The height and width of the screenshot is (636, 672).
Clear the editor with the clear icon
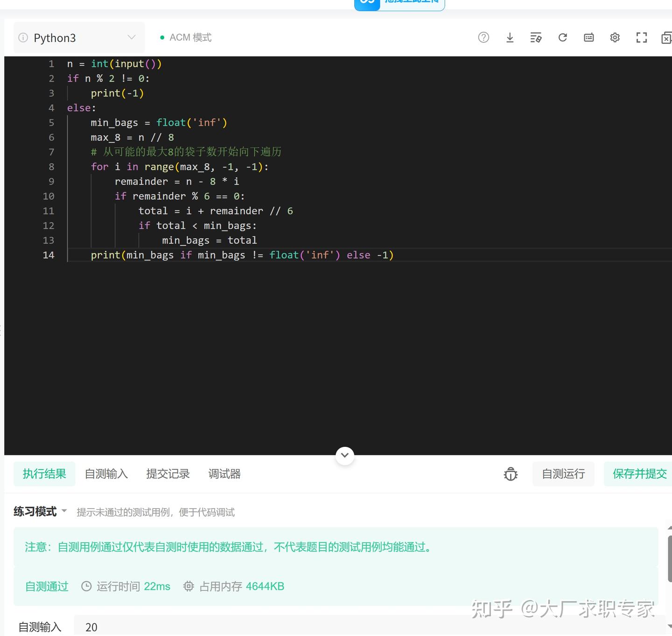pyautogui.click(x=666, y=37)
